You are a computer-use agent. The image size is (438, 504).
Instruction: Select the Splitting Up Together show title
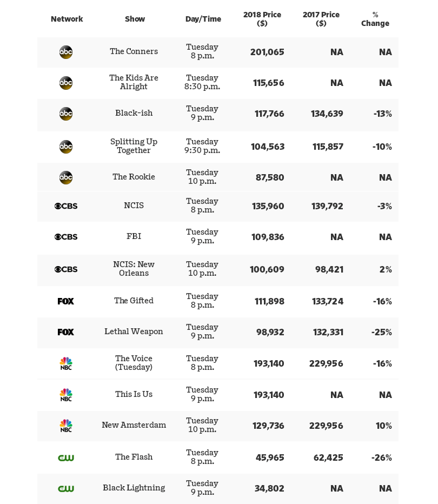pos(134,146)
